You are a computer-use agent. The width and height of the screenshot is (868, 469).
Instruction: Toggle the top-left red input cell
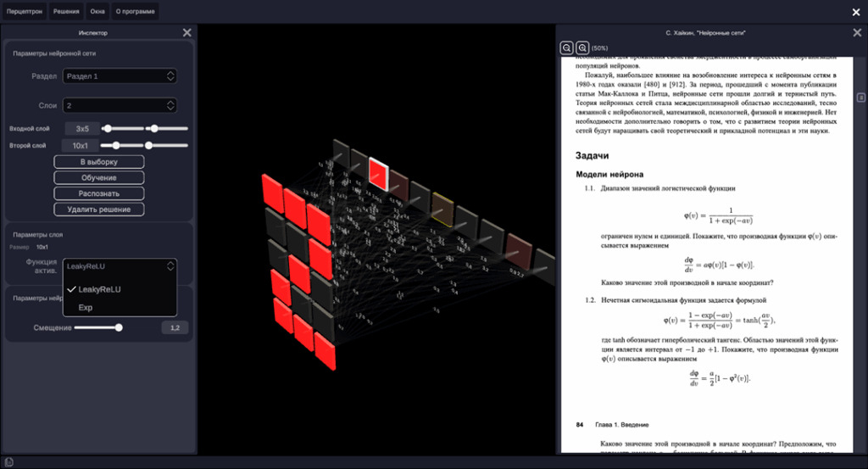(x=273, y=190)
